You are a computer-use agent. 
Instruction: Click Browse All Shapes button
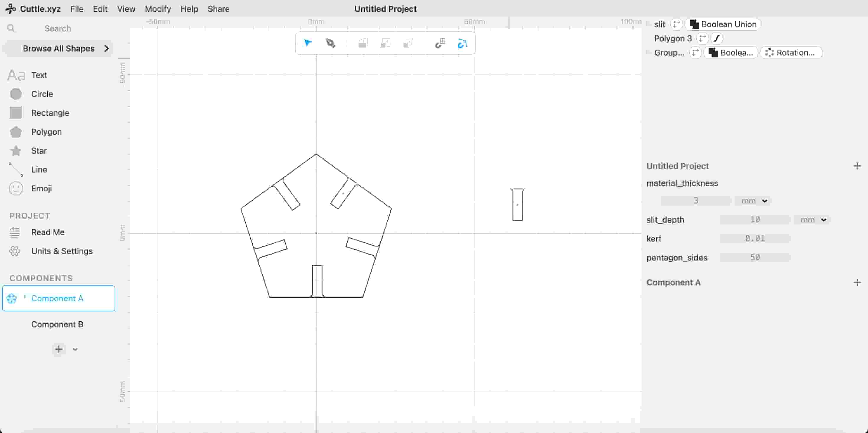[59, 48]
